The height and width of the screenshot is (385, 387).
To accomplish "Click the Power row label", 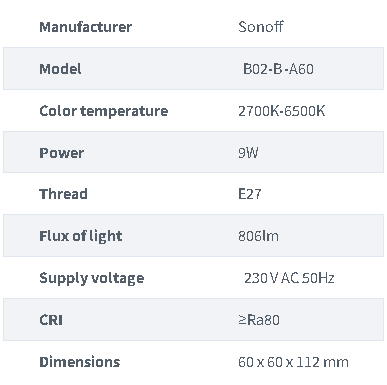I will [62, 153].
